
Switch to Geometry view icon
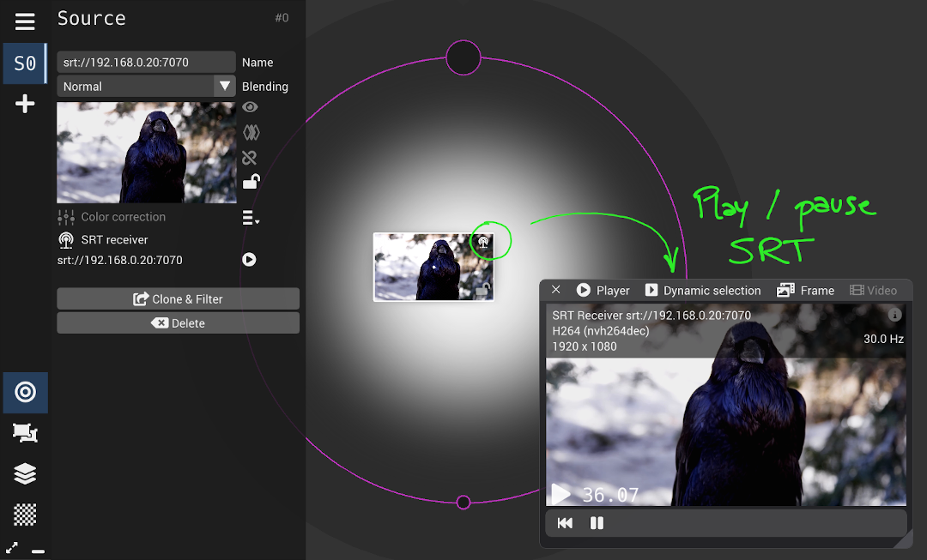25,433
